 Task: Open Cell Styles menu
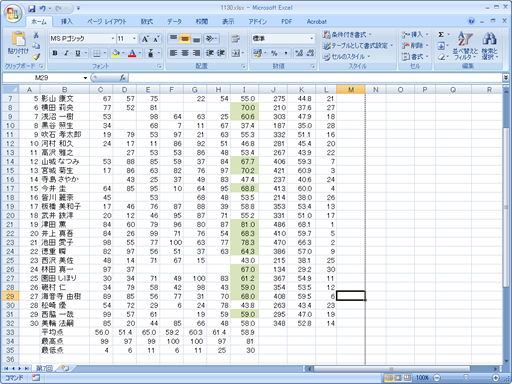(x=346, y=57)
